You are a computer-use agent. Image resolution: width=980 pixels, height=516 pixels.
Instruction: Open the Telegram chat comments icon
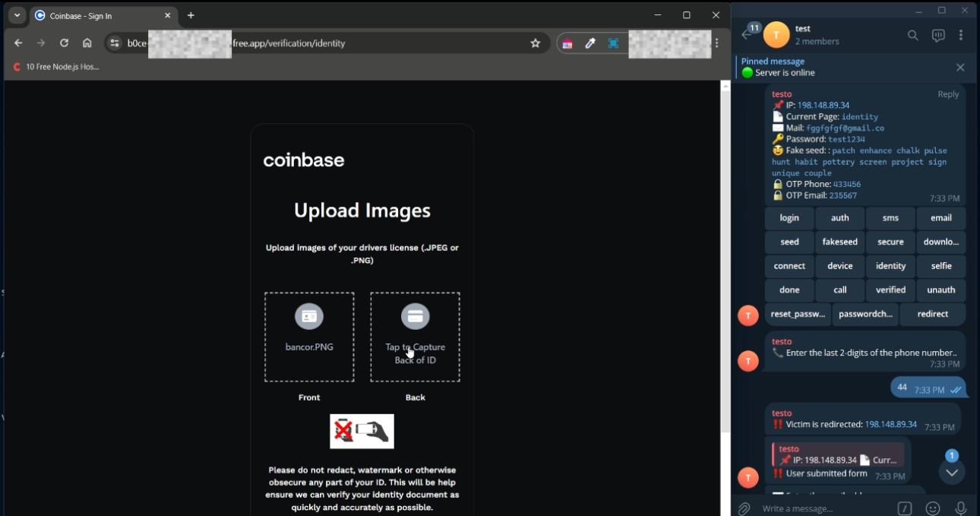click(938, 35)
